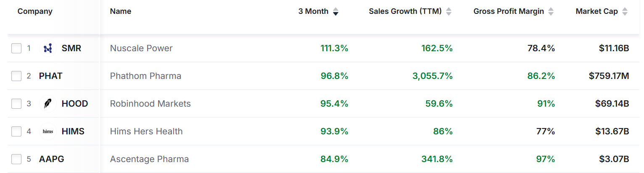This screenshot has height=173, width=644.
Task: Sort by 3 Month arrows icon
Action: coord(335,12)
